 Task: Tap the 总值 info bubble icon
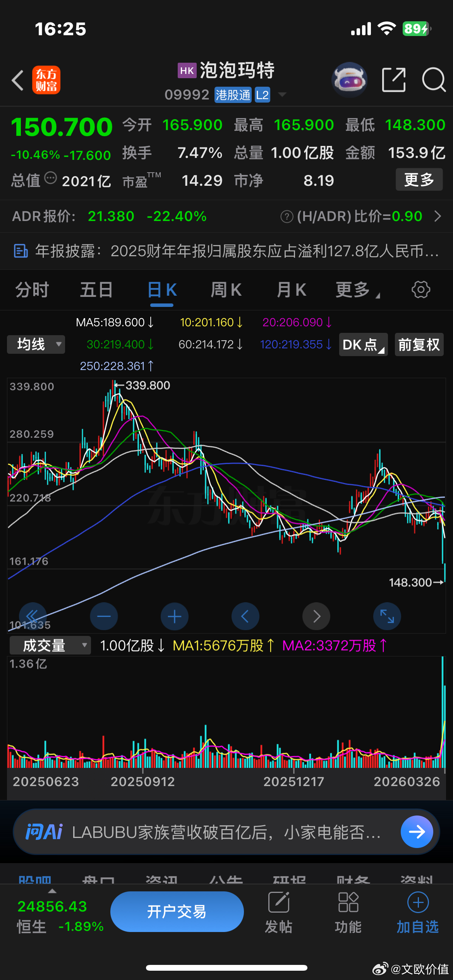(x=51, y=178)
